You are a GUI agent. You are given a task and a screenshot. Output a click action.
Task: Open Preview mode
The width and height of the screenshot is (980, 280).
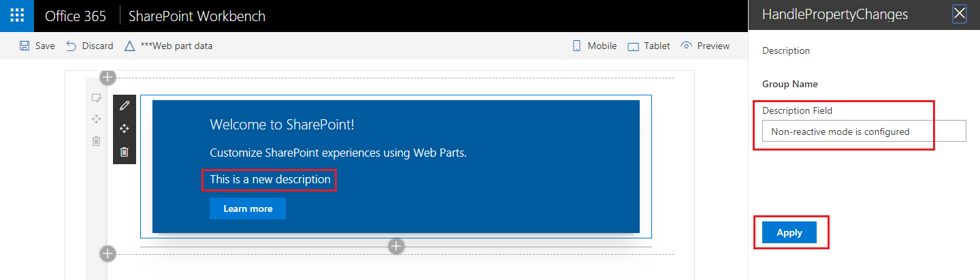tap(687, 46)
